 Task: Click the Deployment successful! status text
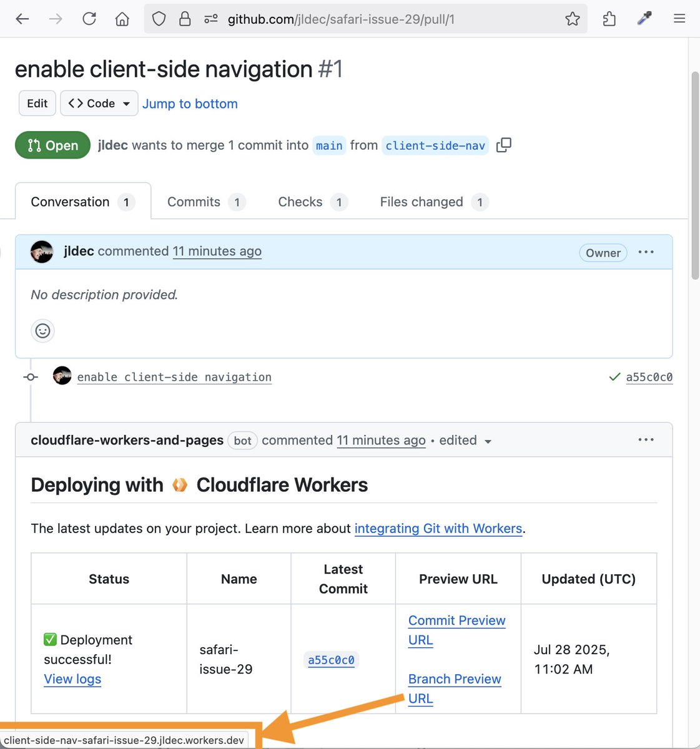(x=88, y=649)
